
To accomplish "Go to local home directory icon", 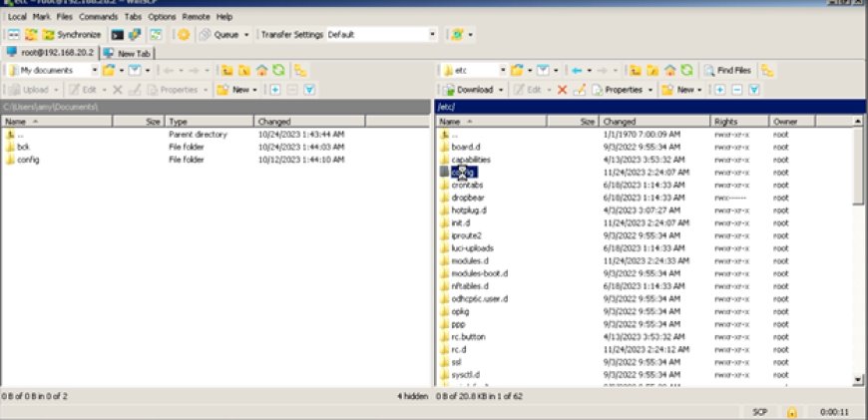I will [261, 70].
